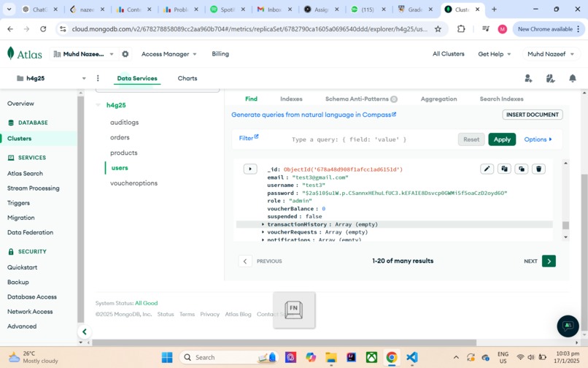Viewport: 588px width, 368px height.
Task: Open Network Access in sidebar
Action: tap(30, 311)
